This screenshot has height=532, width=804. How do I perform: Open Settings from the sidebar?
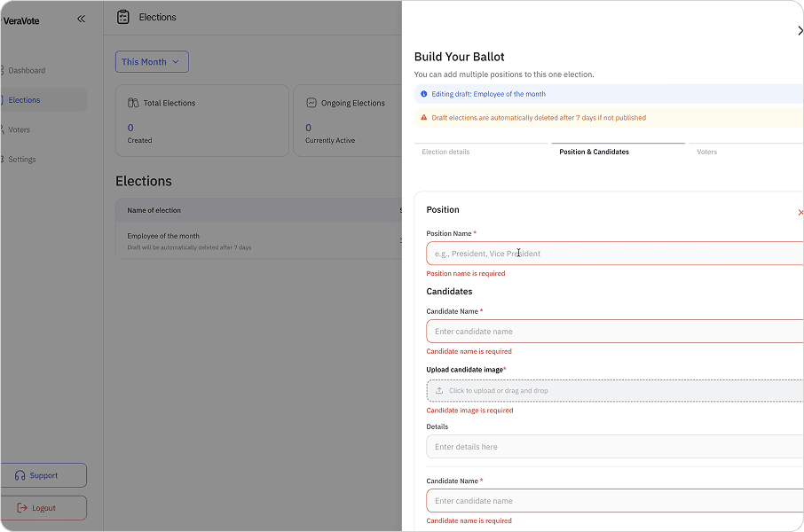22,160
